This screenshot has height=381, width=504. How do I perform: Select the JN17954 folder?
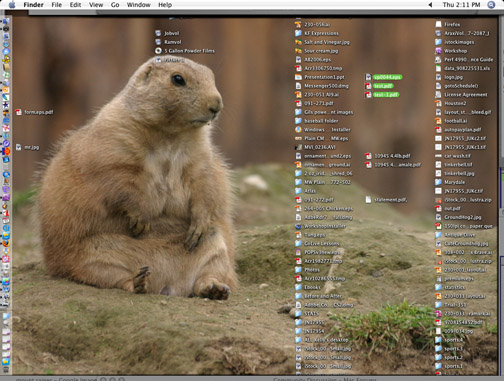(x=298, y=331)
